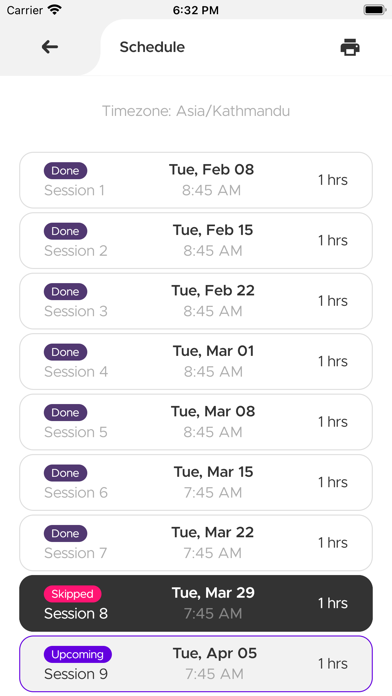Tap the Timezone: Asia/Kathmandu label
This screenshot has height=696, width=392.
pyautogui.click(x=196, y=111)
